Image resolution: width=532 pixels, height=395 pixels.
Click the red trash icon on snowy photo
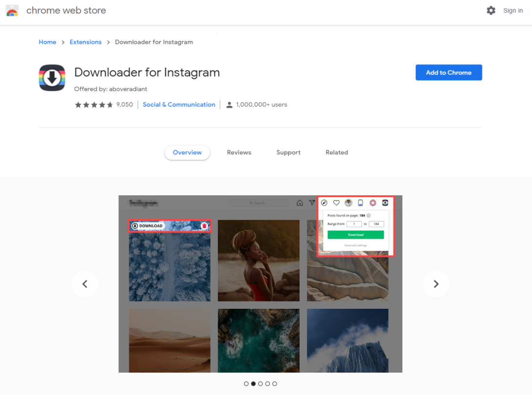tap(204, 226)
